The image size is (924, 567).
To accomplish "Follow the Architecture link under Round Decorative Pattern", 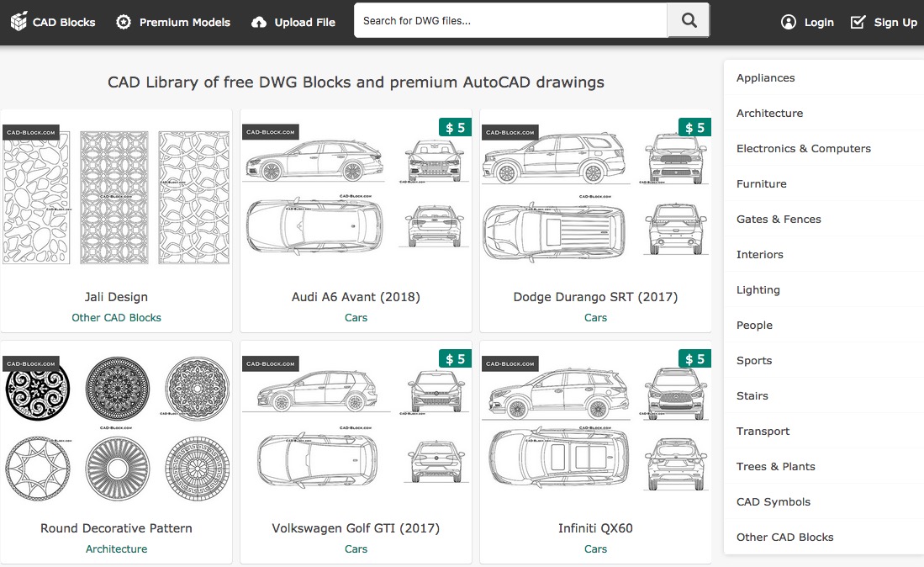I will 117,548.
